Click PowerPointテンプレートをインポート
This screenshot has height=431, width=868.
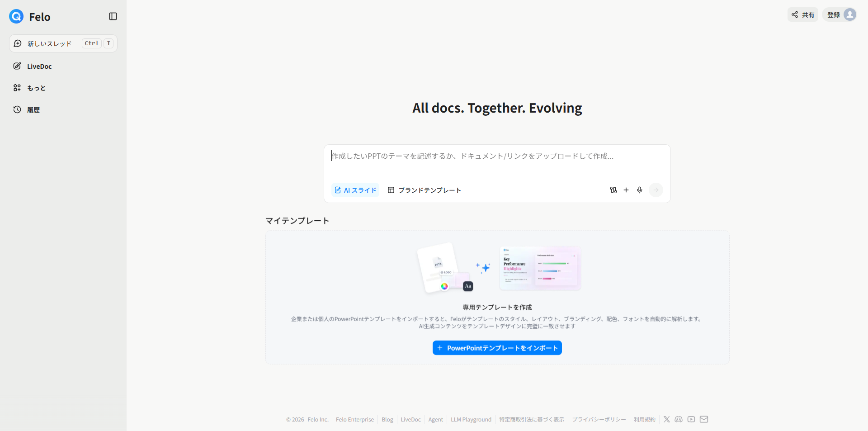click(497, 348)
